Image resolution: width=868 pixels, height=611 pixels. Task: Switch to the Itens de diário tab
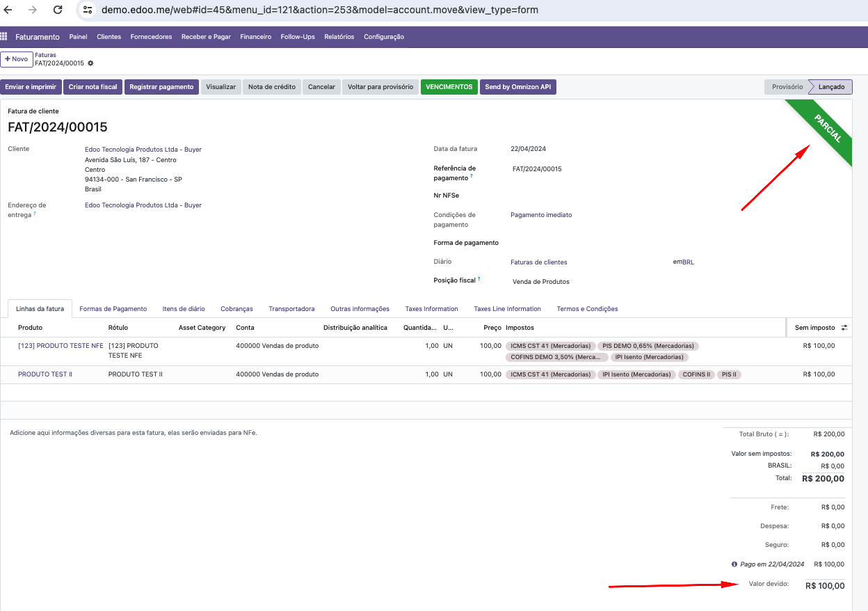pos(184,309)
